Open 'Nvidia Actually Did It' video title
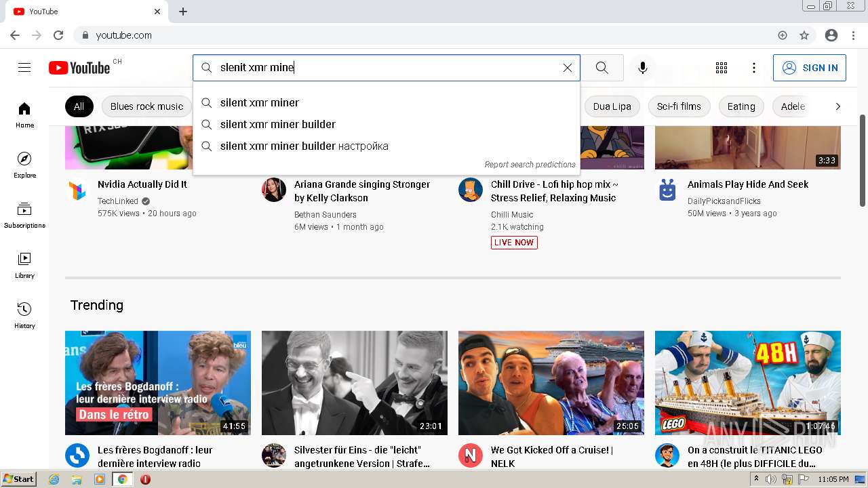 click(x=142, y=184)
